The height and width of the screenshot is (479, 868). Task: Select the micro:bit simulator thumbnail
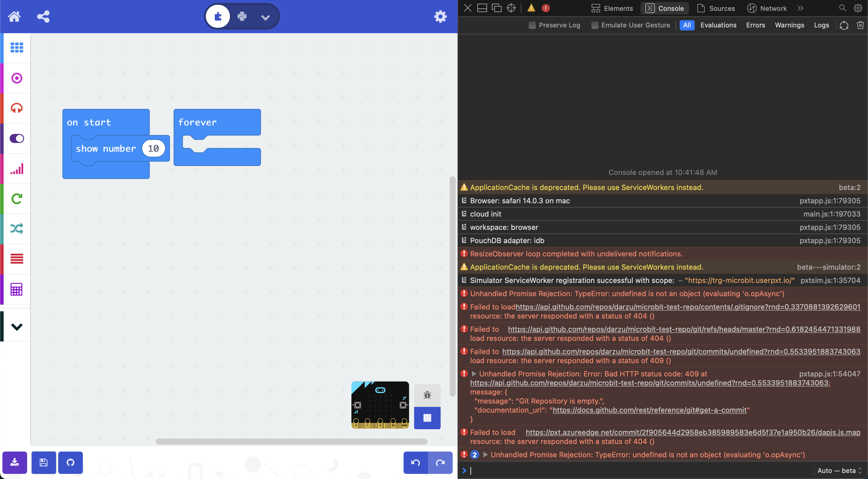tap(380, 405)
